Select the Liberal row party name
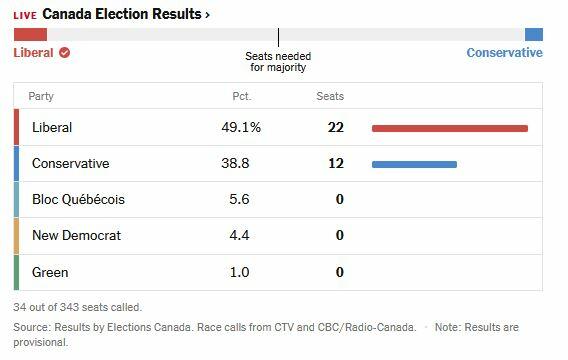The height and width of the screenshot is (360, 568). pos(52,127)
